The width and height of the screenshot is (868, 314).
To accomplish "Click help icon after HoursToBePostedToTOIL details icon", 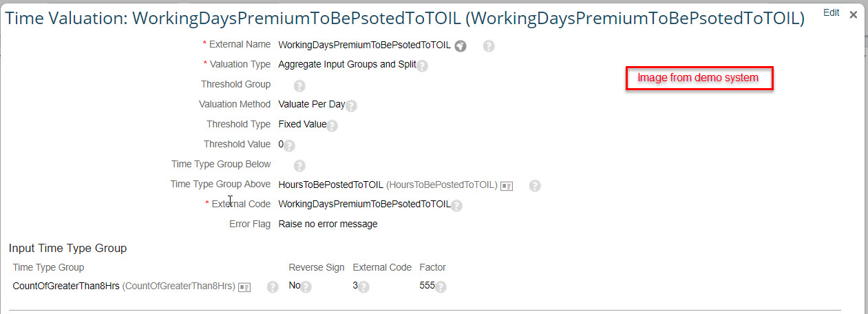I will pyautogui.click(x=535, y=185).
